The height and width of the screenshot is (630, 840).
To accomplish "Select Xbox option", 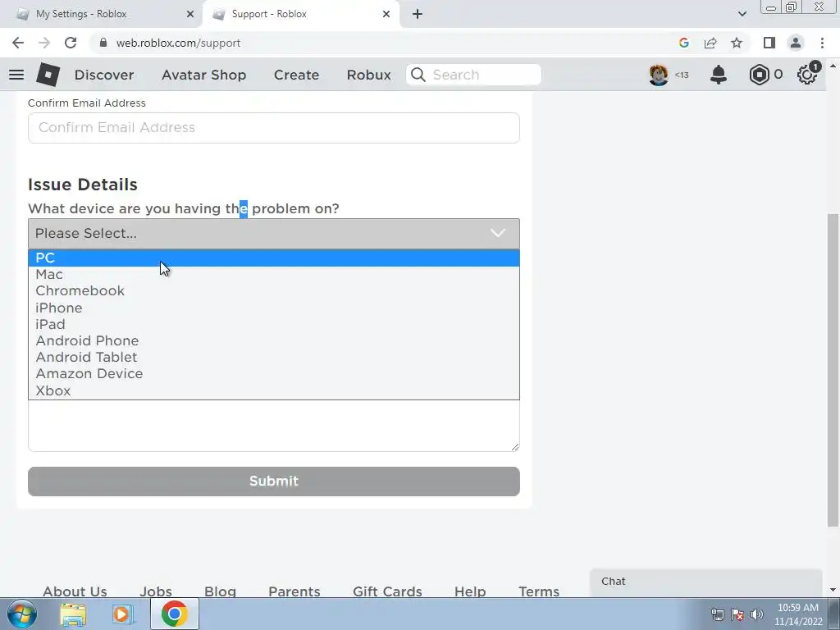I will (274, 390).
